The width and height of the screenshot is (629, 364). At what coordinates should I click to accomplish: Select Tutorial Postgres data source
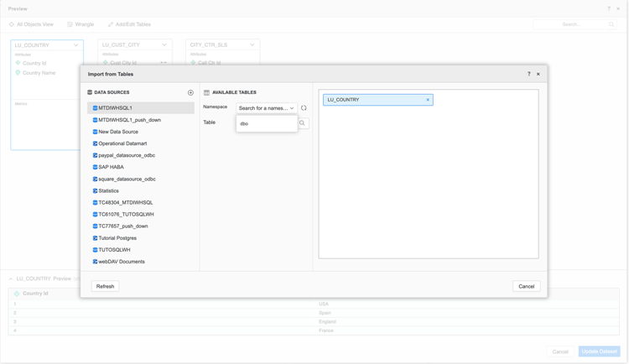(x=117, y=238)
